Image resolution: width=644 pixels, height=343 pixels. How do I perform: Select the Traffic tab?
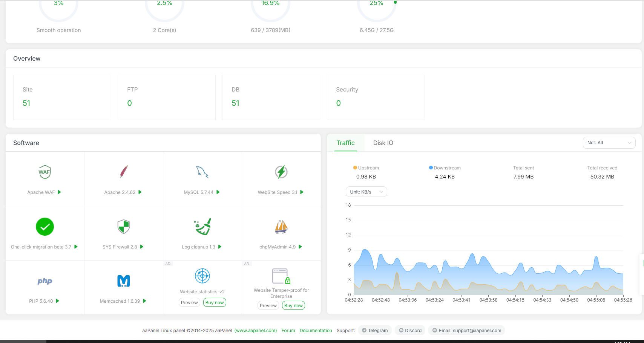point(345,143)
